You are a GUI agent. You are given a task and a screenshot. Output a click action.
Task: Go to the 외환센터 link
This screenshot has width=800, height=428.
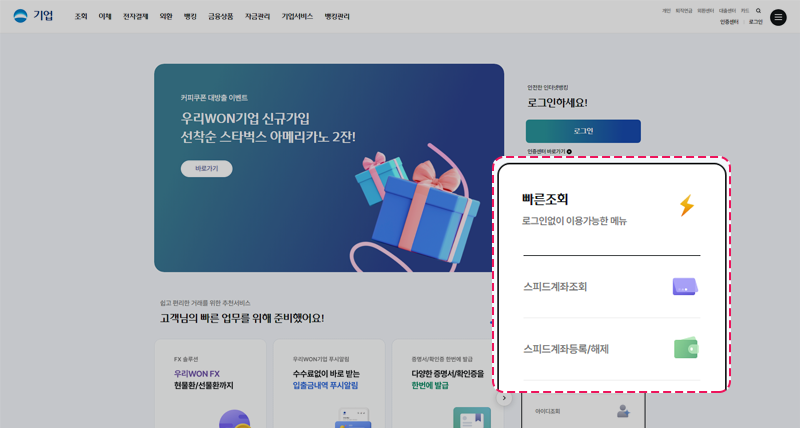[x=706, y=11]
